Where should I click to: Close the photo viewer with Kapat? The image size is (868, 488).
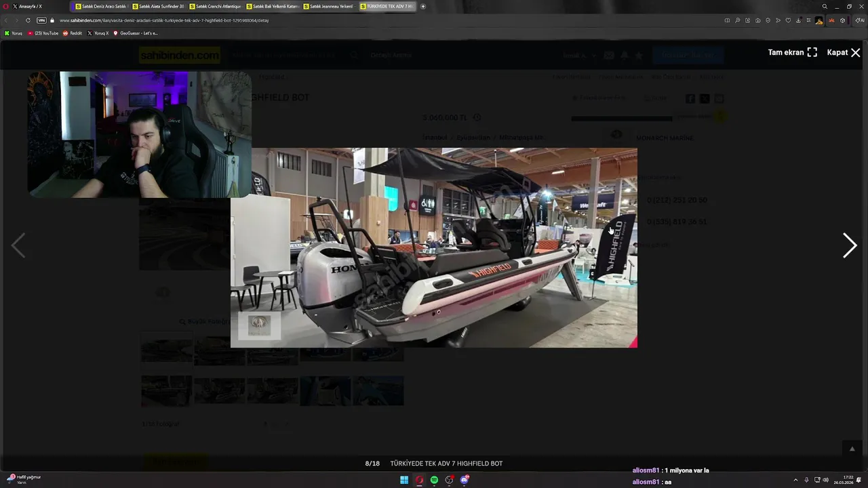[x=844, y=52]
